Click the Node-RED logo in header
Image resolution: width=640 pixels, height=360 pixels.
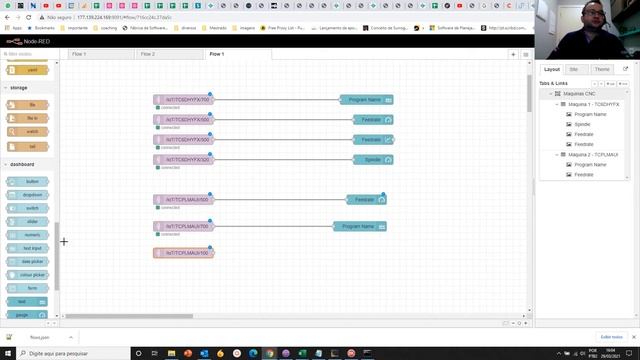[28, 41]
